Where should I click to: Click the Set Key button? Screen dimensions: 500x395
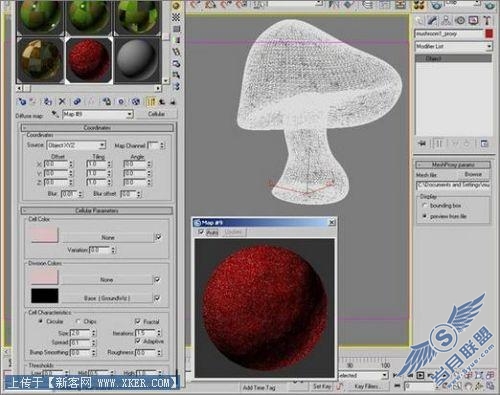point(322,386)
